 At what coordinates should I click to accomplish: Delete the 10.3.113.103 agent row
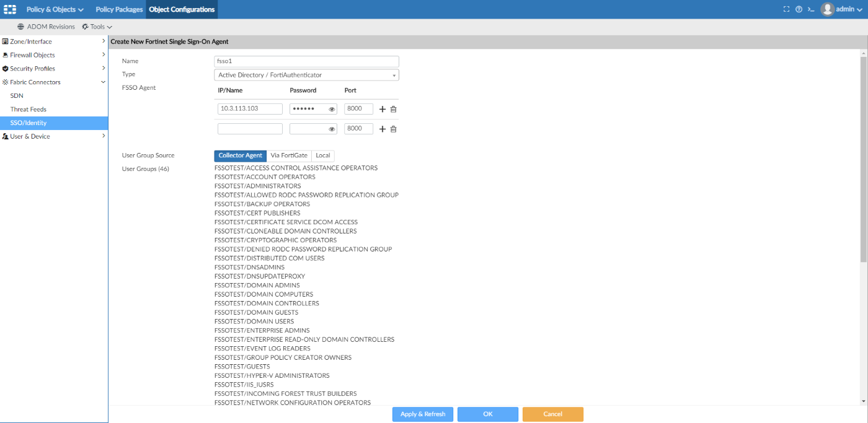pos(393,109)
